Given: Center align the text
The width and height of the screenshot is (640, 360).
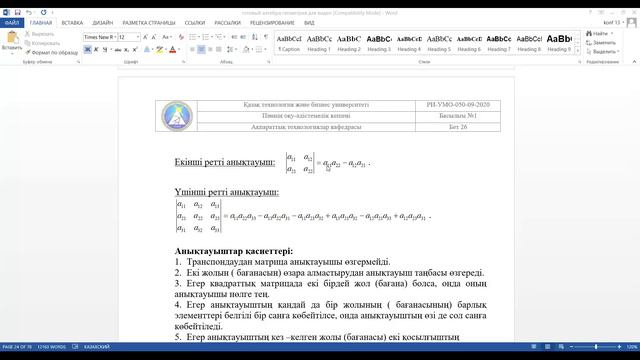Looking at the screenshot, I should [x=201, y=49].
